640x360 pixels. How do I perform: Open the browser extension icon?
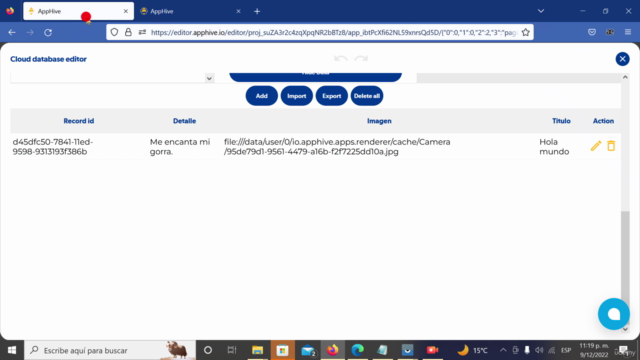point(610,32)
